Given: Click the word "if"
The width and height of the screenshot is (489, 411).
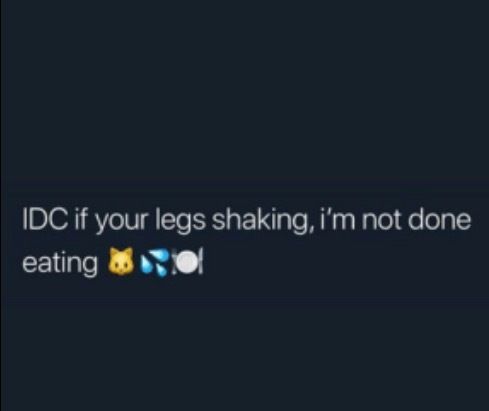Looking at the screenshot, I should coord(82,219).
